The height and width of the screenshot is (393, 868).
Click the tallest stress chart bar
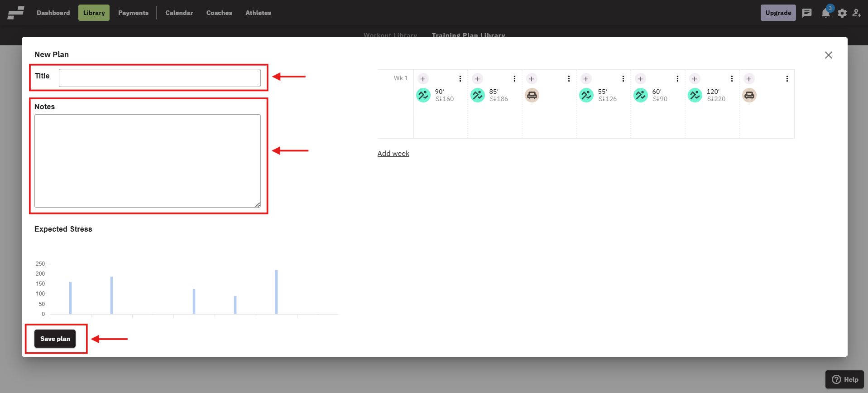coord(276,292)
